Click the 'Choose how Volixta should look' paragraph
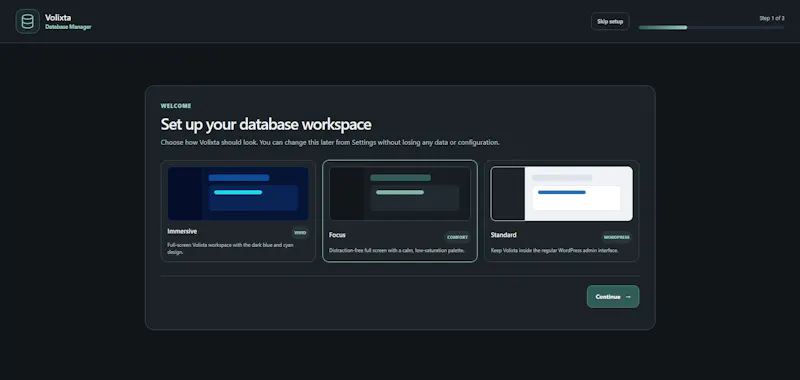This screenshot has width=800, height=380. point(330,143)
